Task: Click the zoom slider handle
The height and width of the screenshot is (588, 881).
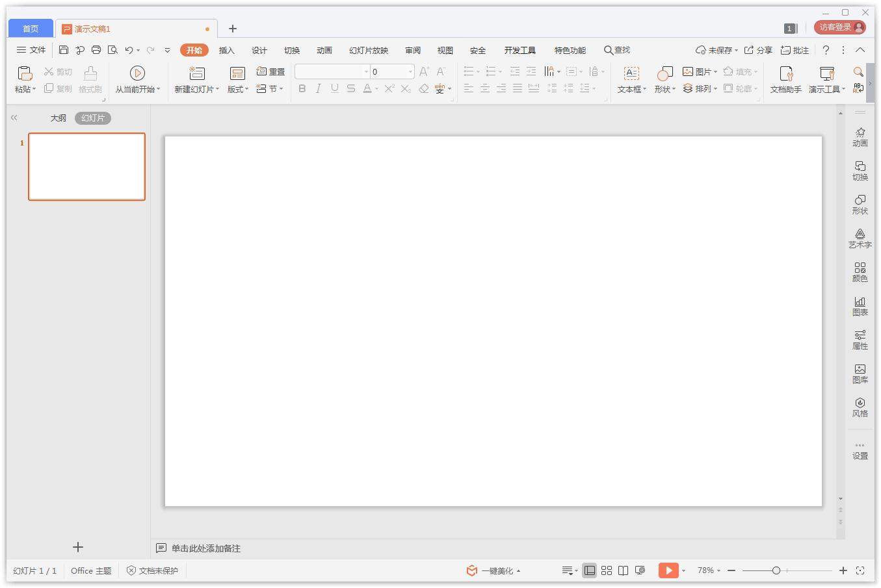Action: click(776, 570)
